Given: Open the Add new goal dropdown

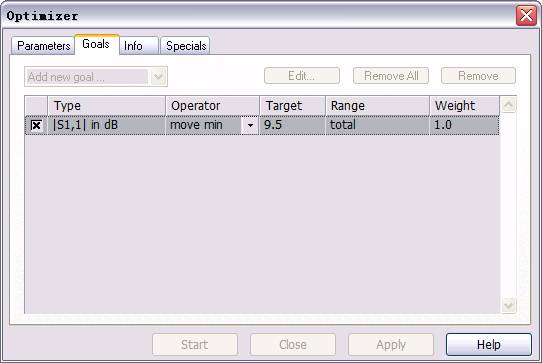Looking at the screenshot, I should click(x=96, y=76).
